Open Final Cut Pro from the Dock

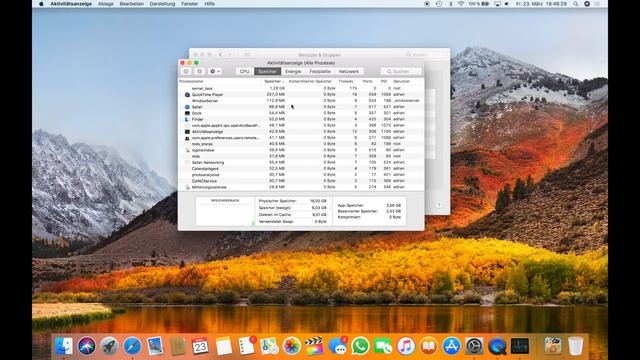pos(314,346)
